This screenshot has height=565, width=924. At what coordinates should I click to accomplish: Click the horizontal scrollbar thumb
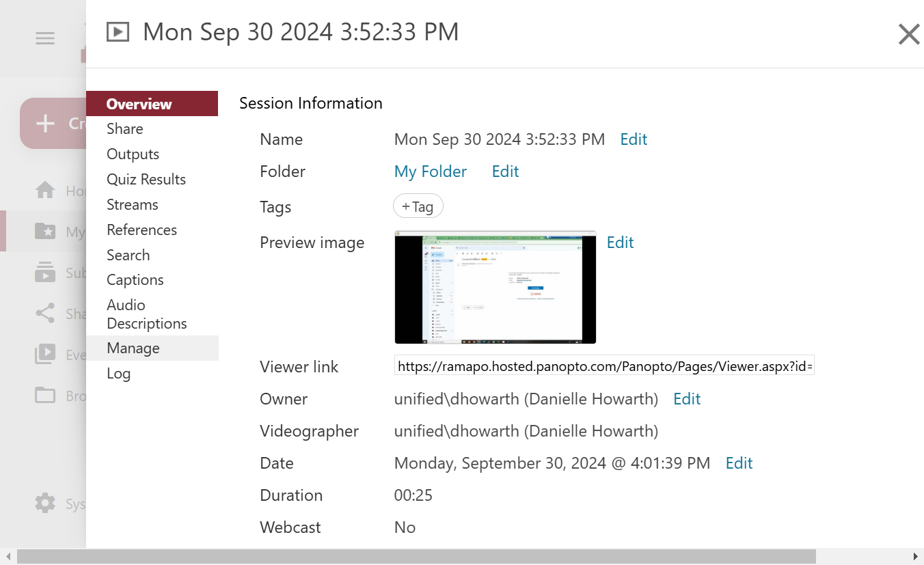tap(416, 556)
